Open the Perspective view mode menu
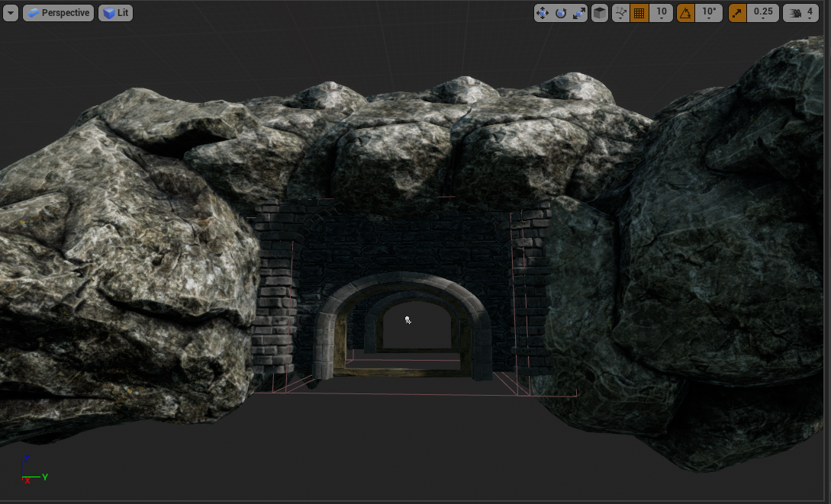 point(58,13)
